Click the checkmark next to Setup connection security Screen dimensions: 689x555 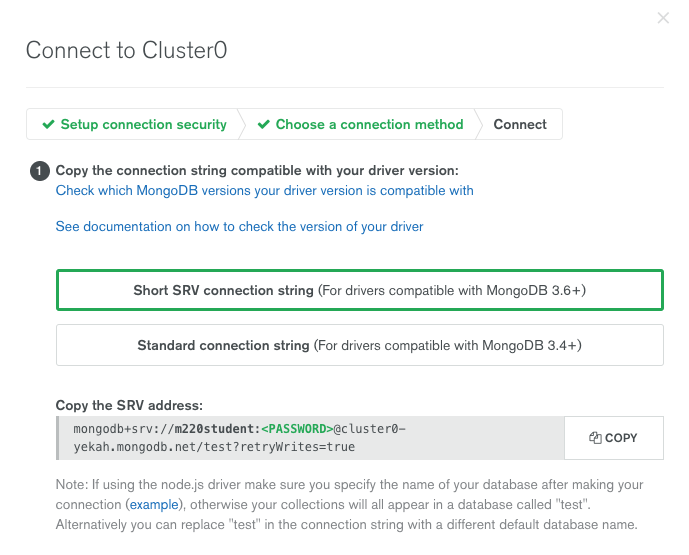click(x=48, y=124)
